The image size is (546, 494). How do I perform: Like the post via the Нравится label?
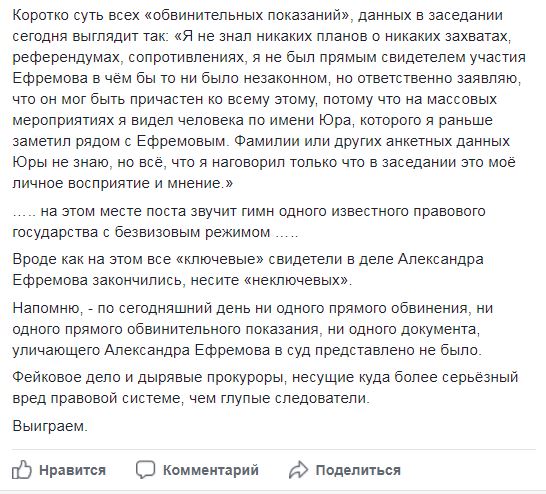pyautogui.click(x=72, y=470)
